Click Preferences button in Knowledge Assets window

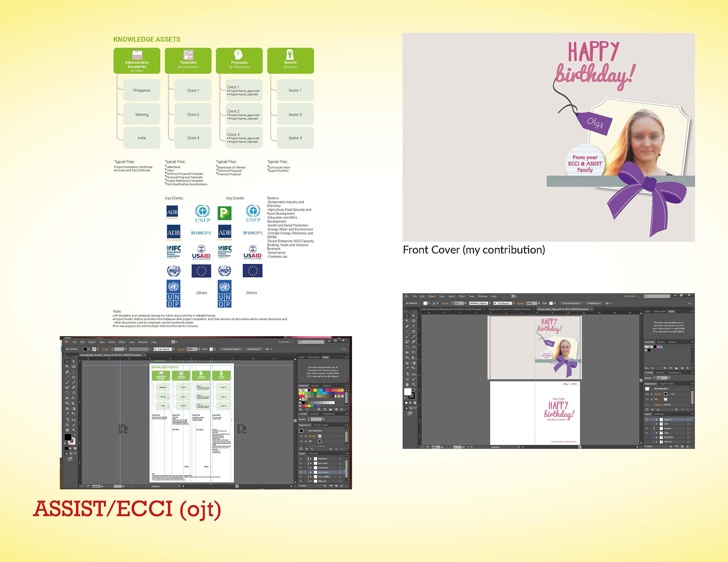[254, 349]
